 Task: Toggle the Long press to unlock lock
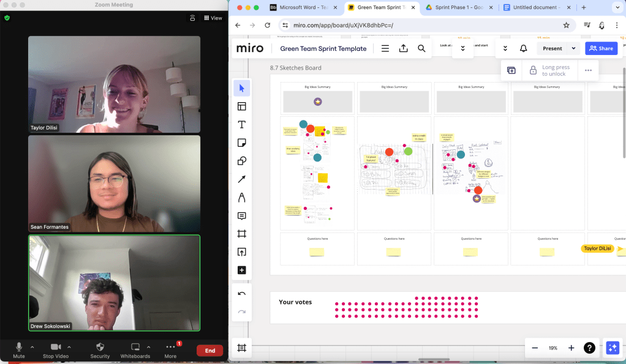[533, 70]
